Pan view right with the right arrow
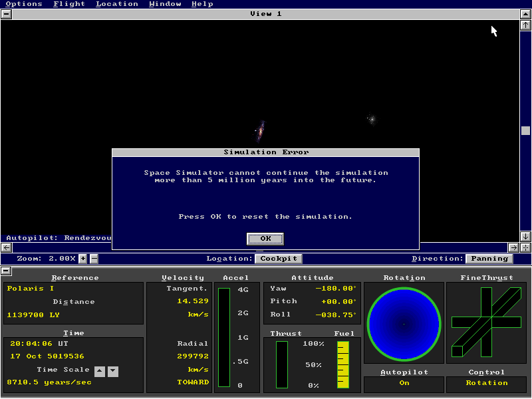Image resolution: width=532 pixels, height=399 pixels. tap(513, 247)
